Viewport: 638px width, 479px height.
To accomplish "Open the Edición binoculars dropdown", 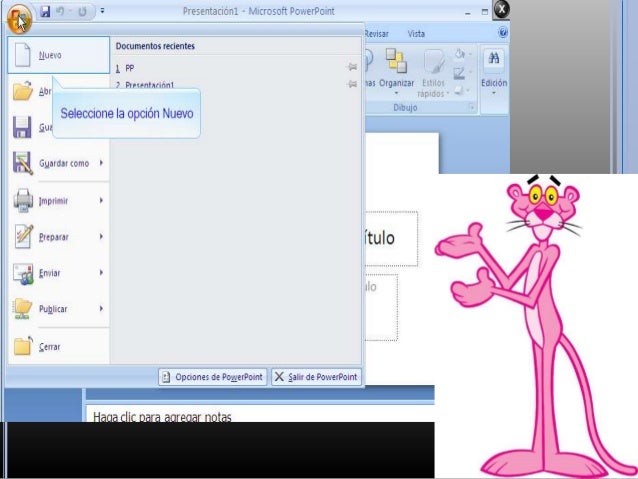I will pos(494,72).
